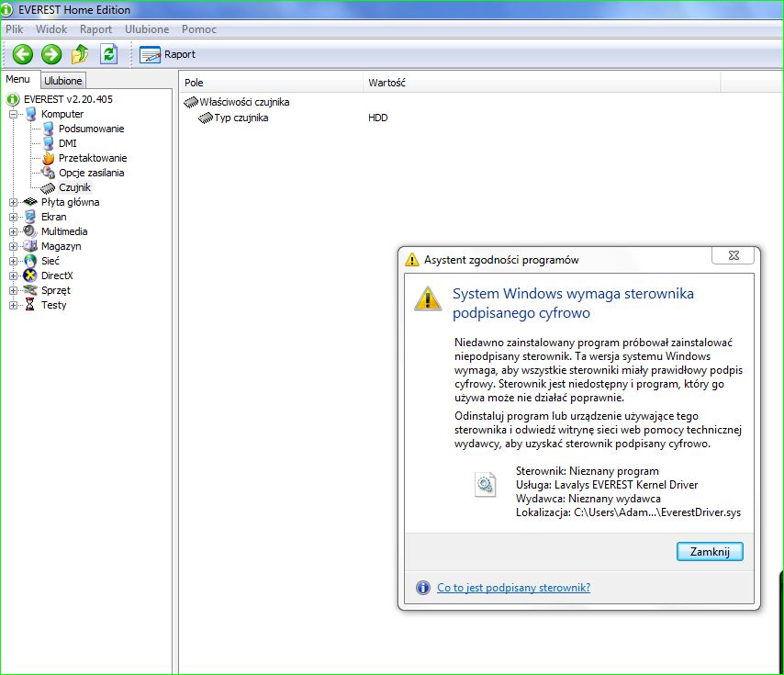Expand the Multimedia node
784x675 pixels.
pyautogui.click(x=14, y=232)
